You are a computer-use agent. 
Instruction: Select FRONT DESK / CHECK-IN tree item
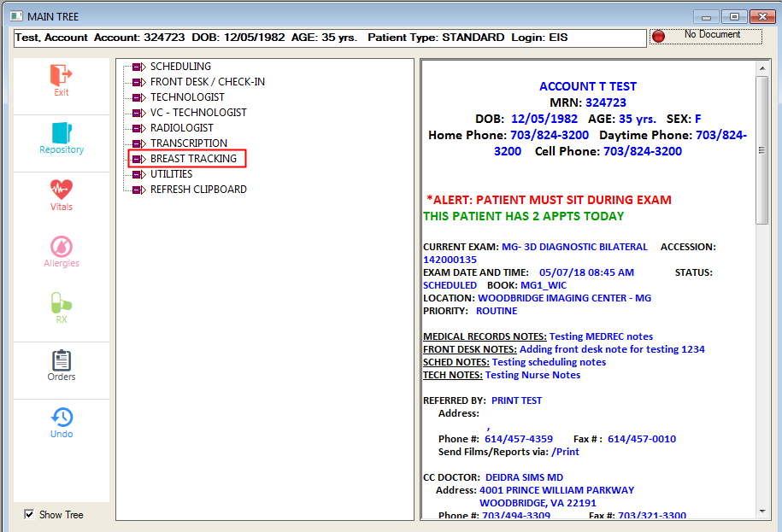(207, 82)
